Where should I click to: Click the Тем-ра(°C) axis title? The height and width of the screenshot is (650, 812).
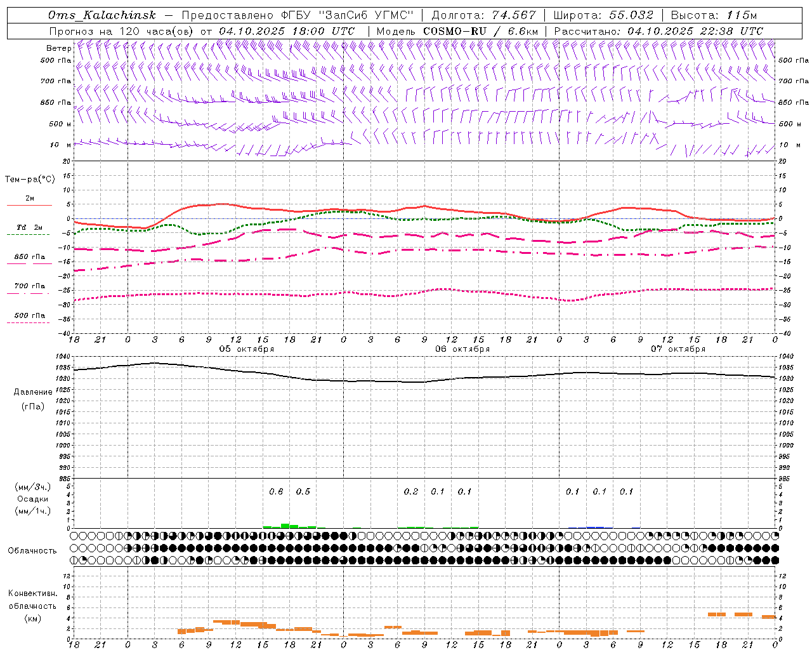coord(30,180)
